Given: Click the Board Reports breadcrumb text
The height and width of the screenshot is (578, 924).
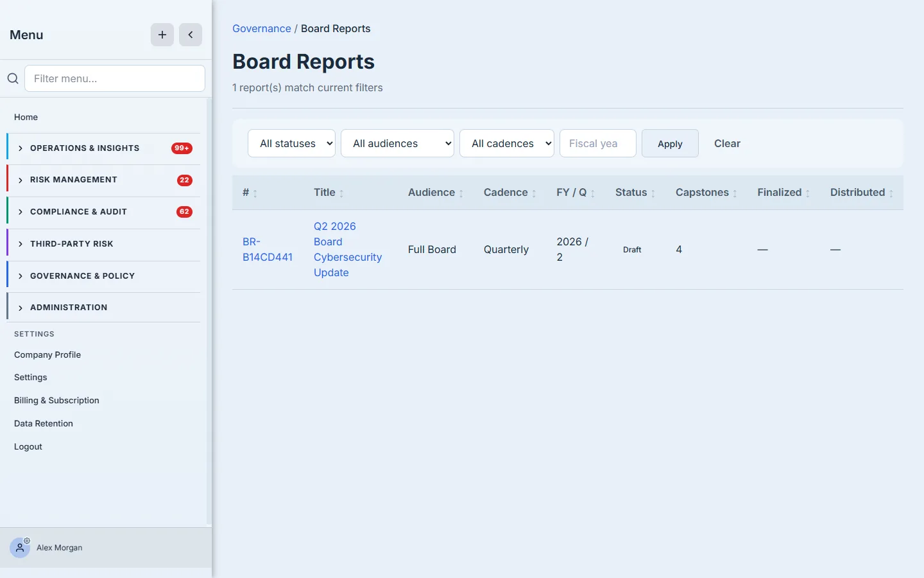Looking at the screenshot, I should click(x=336, y=28).
